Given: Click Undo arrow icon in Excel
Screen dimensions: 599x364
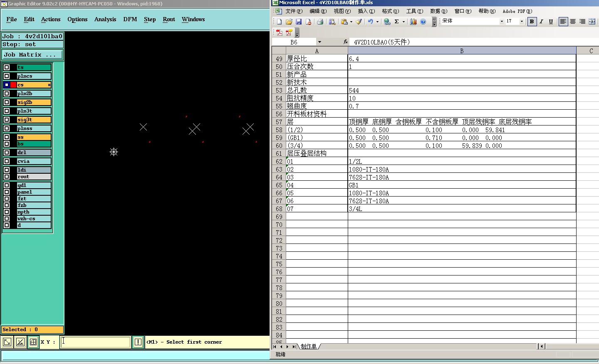Looking at the screenshot, I should click(x=370, y=22).
